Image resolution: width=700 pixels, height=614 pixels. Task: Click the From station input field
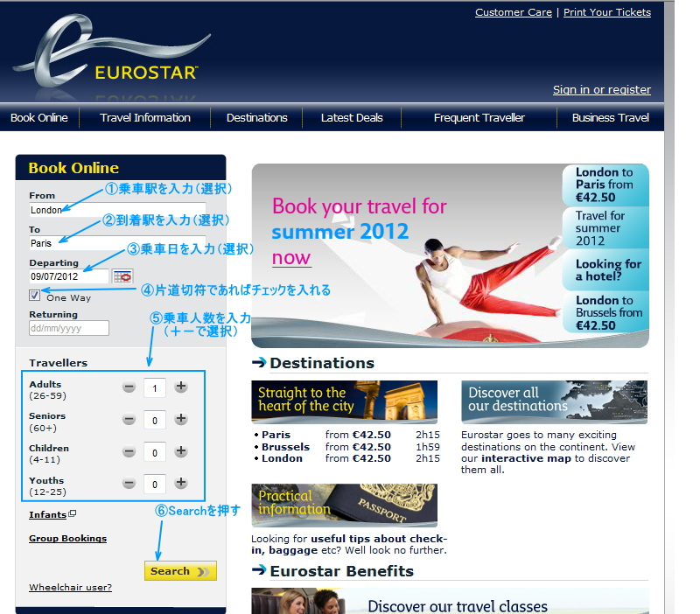click(117, 210)
